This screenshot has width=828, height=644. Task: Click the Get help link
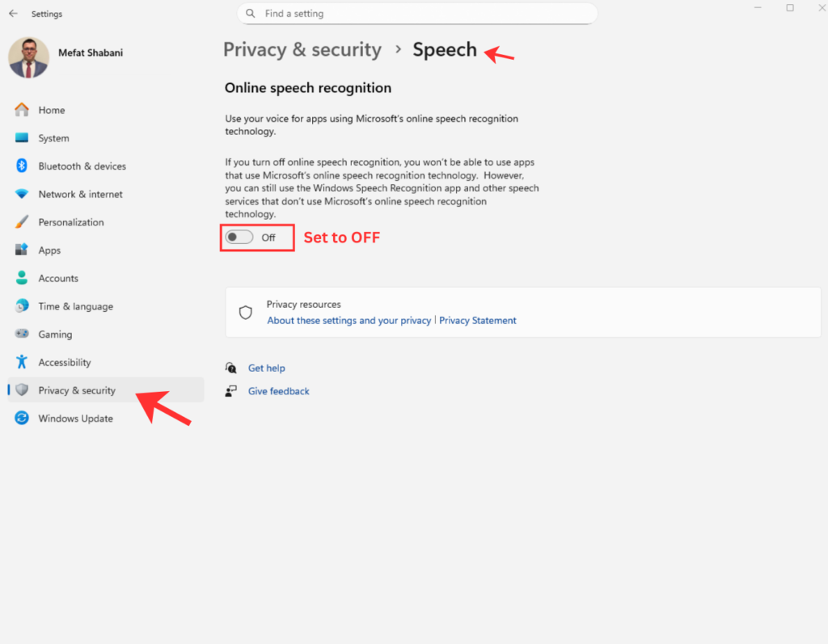click(x=266, y=368)
